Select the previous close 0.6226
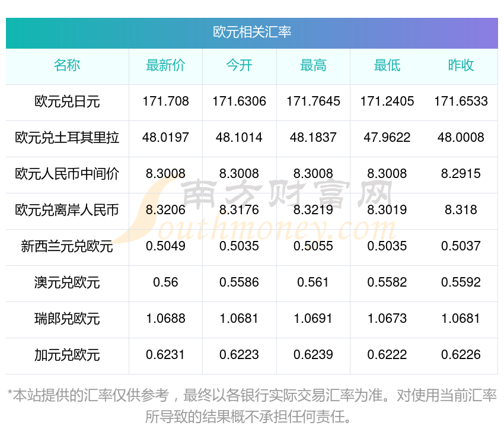The width and height of the screenshot is (504, 435). pos(461,354)
